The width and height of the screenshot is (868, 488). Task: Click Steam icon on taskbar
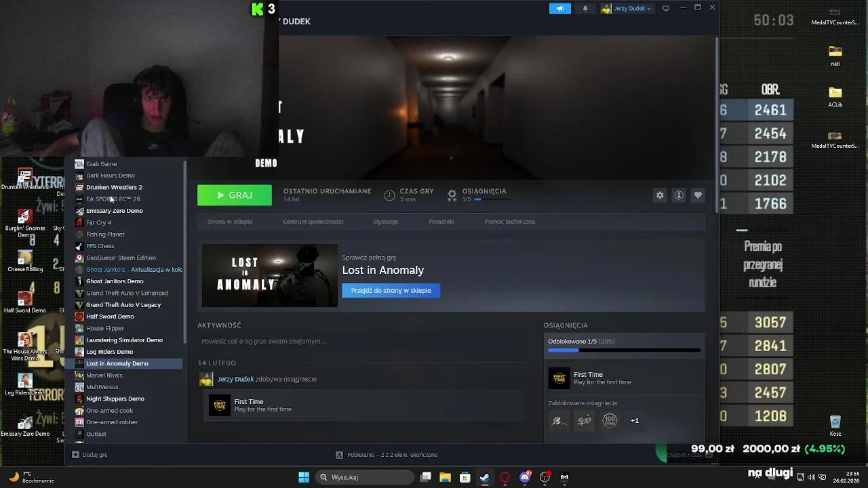click(x=485, y=477)
